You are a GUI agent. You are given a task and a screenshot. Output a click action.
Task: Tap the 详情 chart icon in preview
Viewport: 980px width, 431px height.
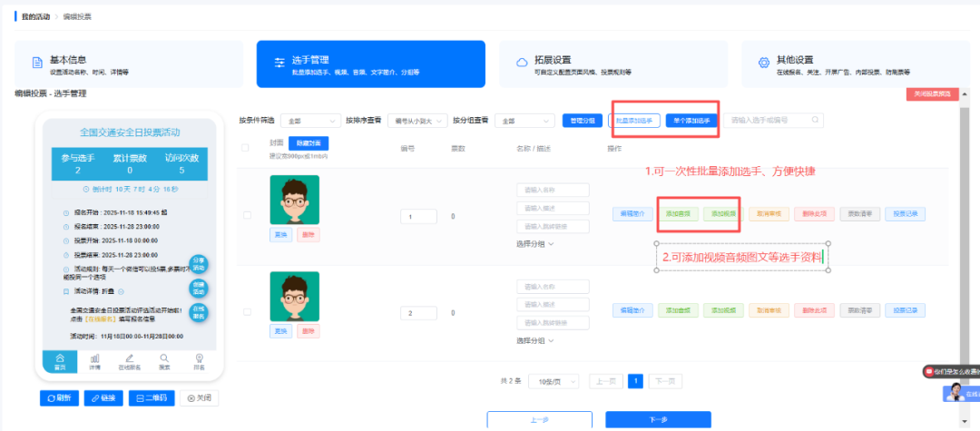coord(94,360)
